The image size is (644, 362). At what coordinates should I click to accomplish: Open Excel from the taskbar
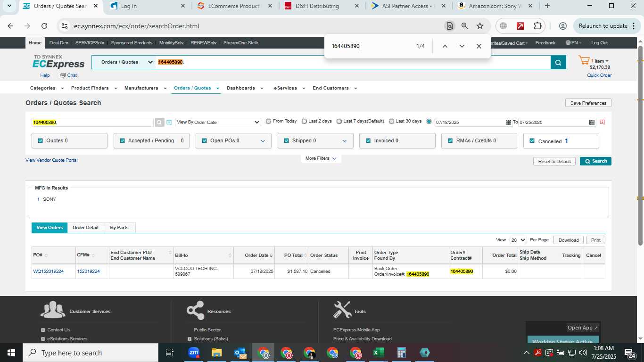click(x=378, y=353)
